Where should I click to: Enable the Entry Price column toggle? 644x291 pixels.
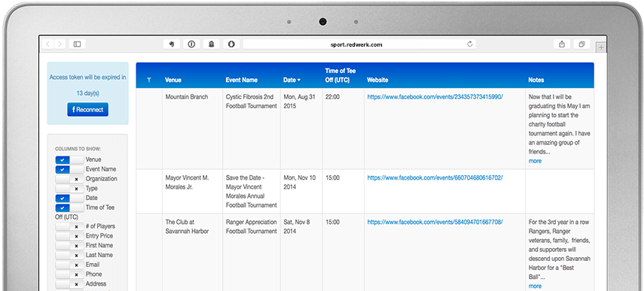click(x=69, y=235)
